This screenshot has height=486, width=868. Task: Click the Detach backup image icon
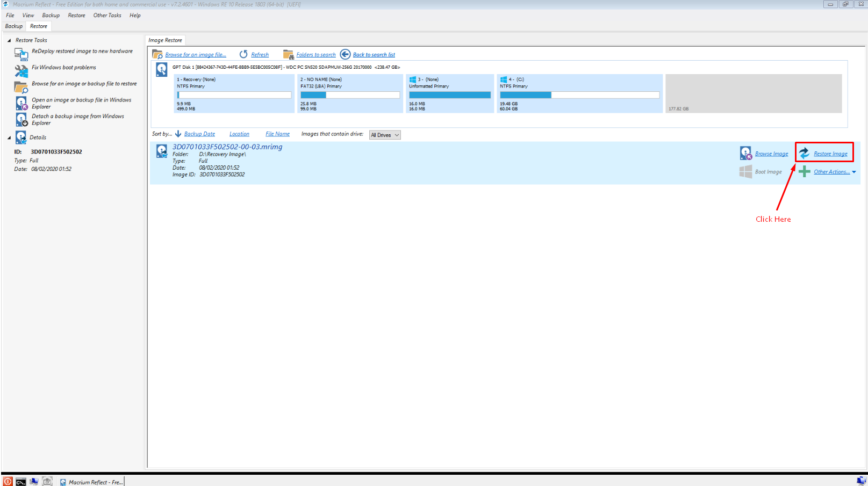pyautogui.click(x=21, y=119)
